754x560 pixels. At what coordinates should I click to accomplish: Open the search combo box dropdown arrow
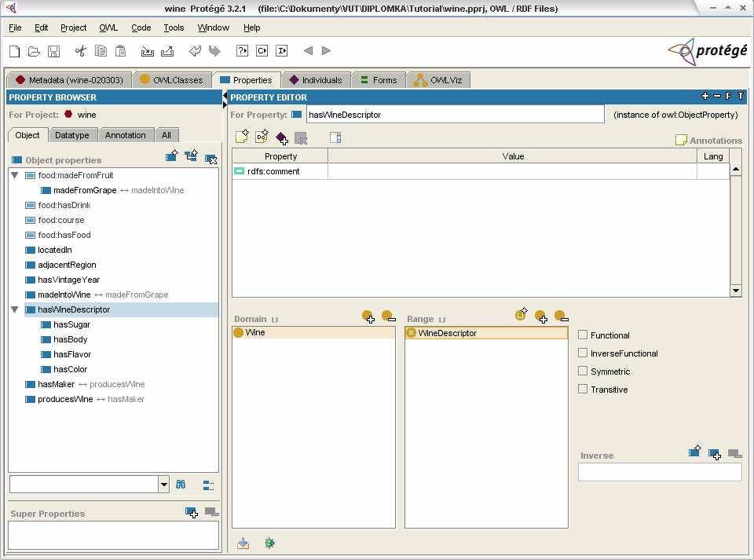click(164, 484)
